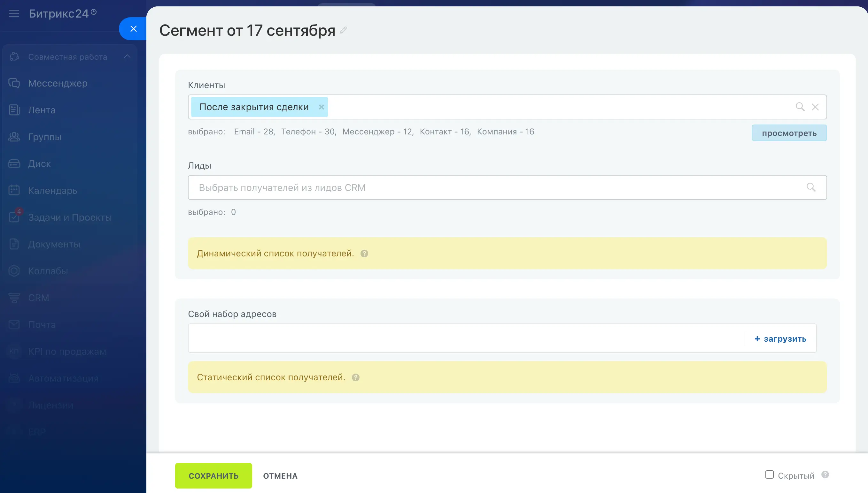Click the help icon beside Скрытый

825,475
